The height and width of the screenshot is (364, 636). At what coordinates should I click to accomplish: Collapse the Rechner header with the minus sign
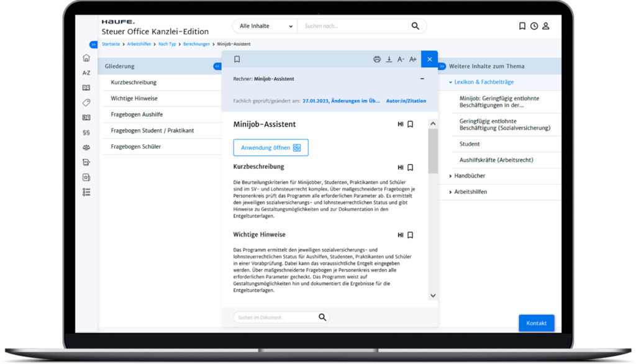pyautogui.click(x=422, y=79)
